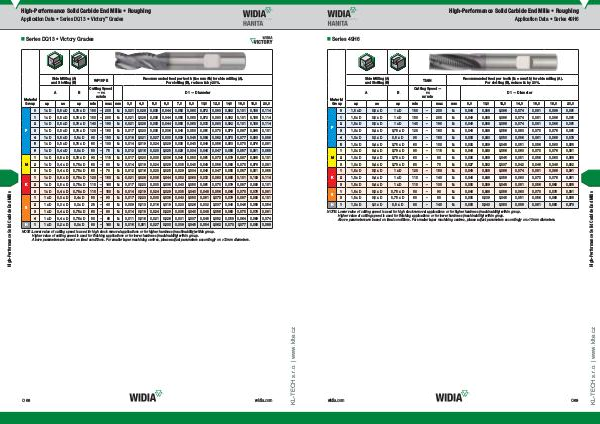Click the WIDIA Hanita logo atop left page
The height and width of the screenshot is (424, 600).
click(257, 17)
